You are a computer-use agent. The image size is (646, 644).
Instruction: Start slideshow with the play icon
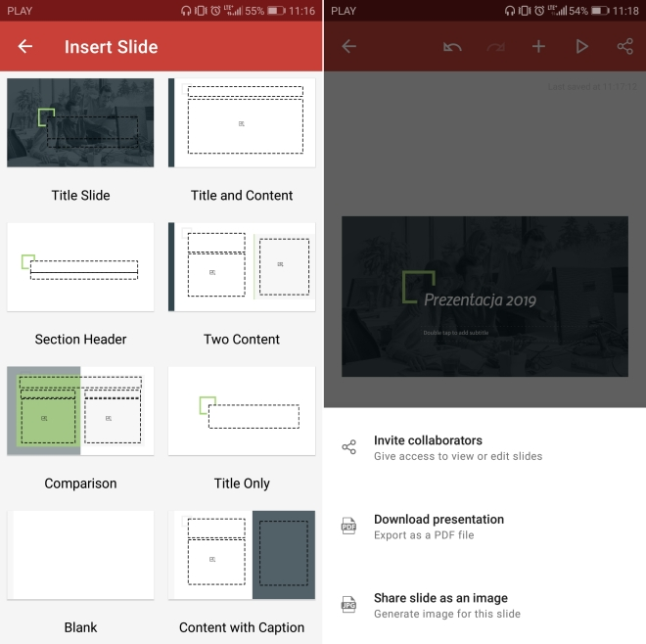pos(581,46)
